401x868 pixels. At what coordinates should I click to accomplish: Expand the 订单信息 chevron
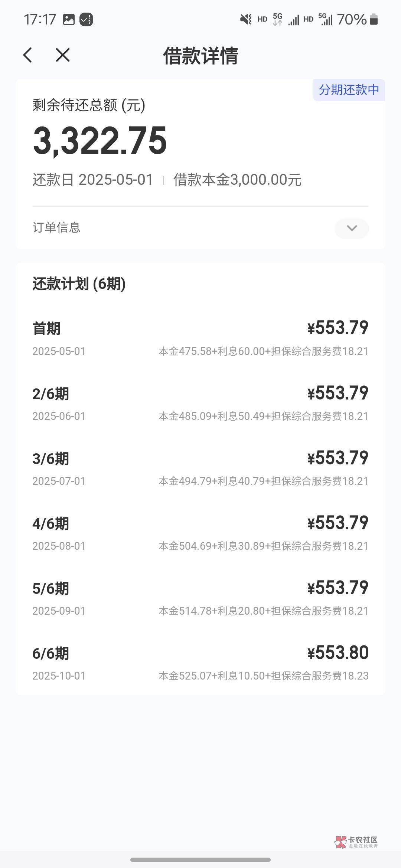click(x=351, y=228)
